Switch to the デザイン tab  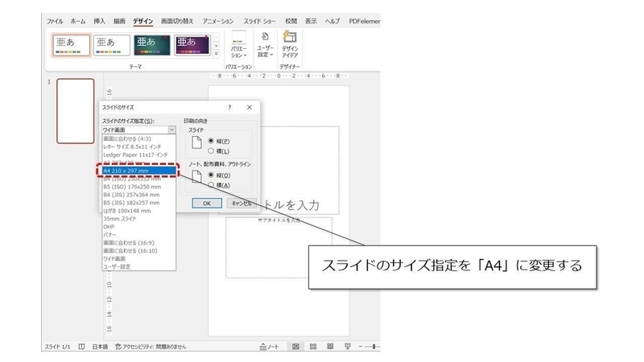pyautogui.click(x=143, y=22)
